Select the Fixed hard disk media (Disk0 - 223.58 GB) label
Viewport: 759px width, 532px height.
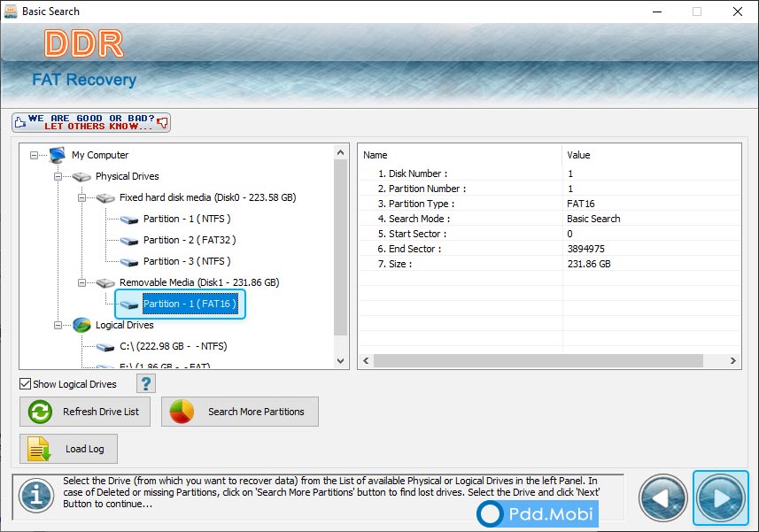[207, 197]
